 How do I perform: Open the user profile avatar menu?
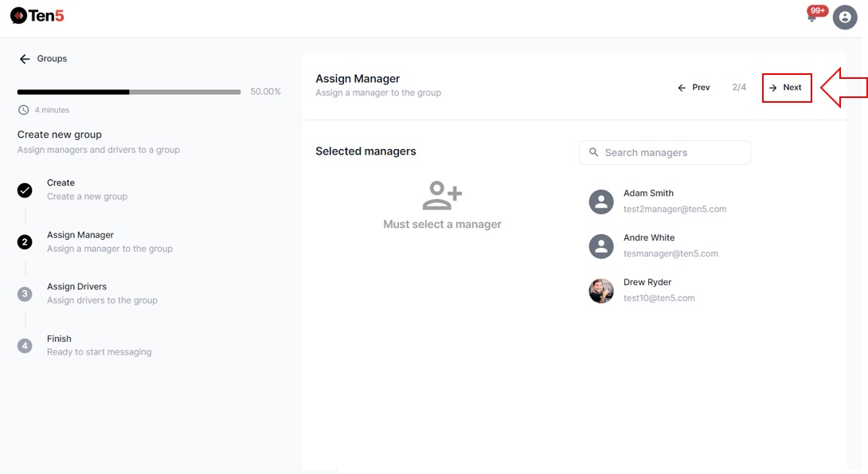[x=845, y=17]
